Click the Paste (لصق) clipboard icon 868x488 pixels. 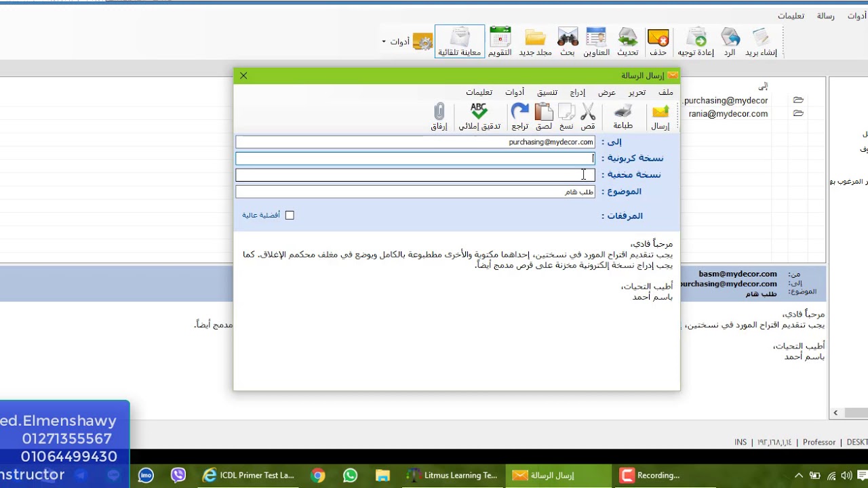tap(544, 117)
